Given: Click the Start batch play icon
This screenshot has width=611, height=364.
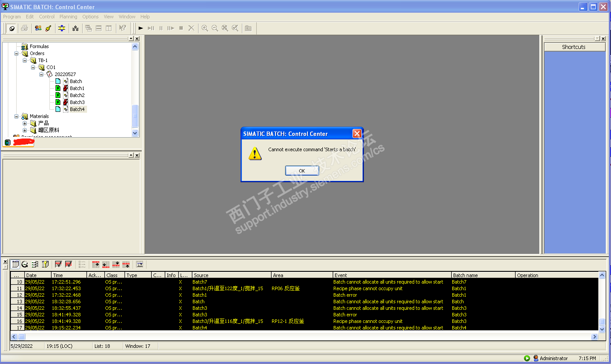Looking at the screenshot, I should 141,28.
